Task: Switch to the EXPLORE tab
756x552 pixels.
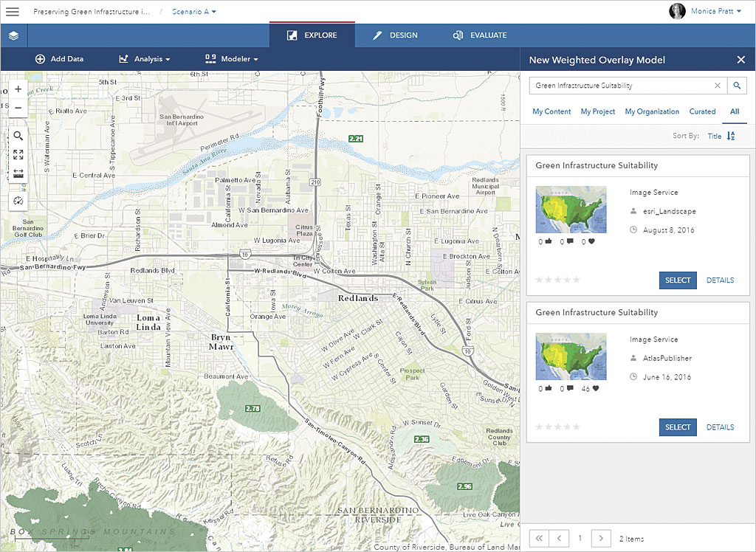Action: coord(312,35)
